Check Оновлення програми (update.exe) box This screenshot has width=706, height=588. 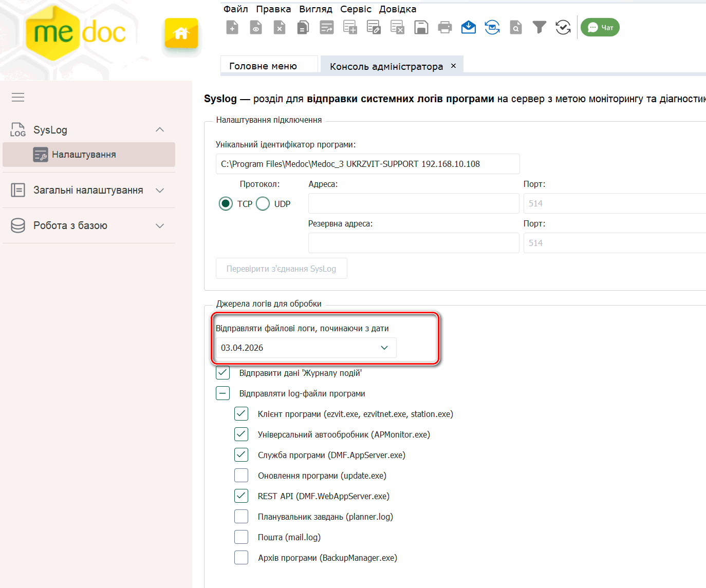click(241, 476)
